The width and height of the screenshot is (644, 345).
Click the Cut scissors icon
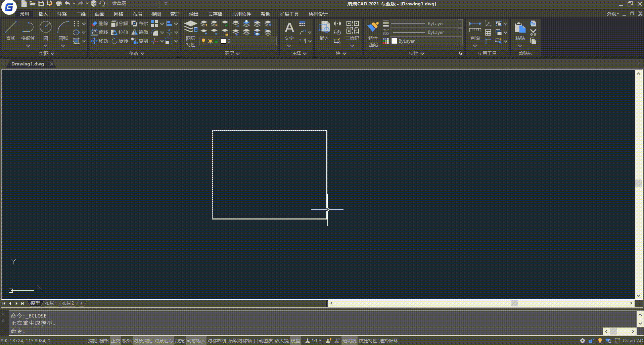[533, 33]
